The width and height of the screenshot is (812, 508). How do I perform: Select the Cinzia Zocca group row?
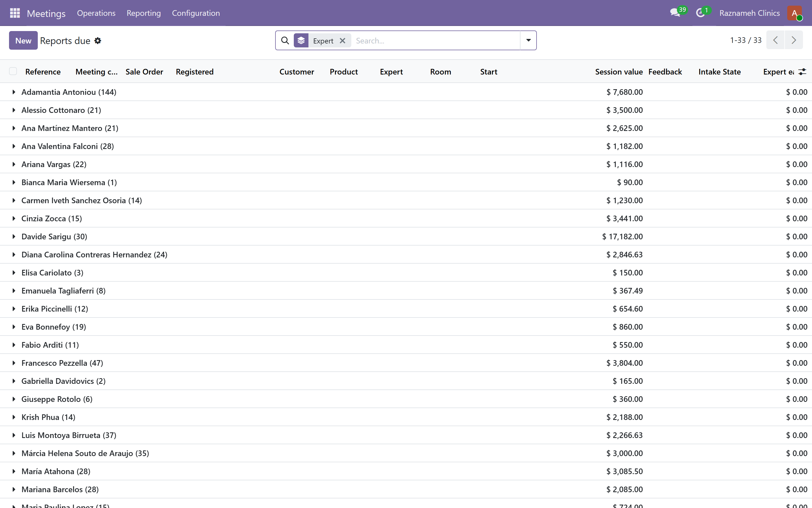point(406,218)
